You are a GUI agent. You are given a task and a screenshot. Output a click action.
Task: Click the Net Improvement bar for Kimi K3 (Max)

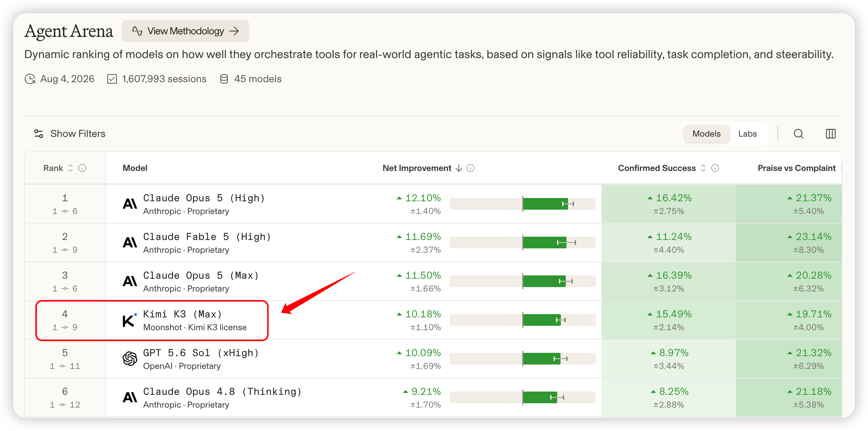pyautogui.click(x=523, y=320)
